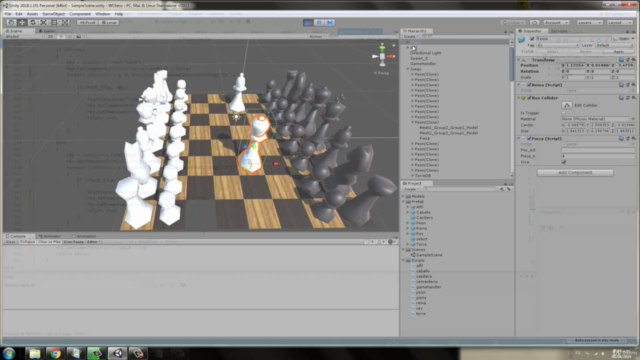Open the Account dropdown
640x360 pixels.
(x=556, y=22)
